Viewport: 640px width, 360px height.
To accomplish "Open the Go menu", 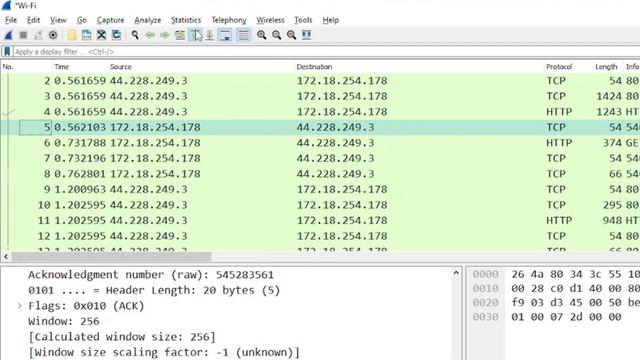I will 82,20.
